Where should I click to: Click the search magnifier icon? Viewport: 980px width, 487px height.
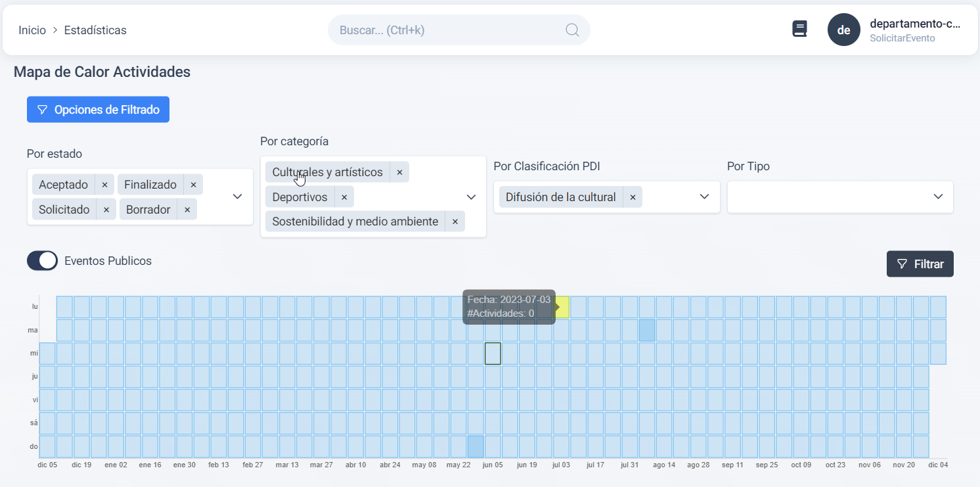(x=572, y=30)
